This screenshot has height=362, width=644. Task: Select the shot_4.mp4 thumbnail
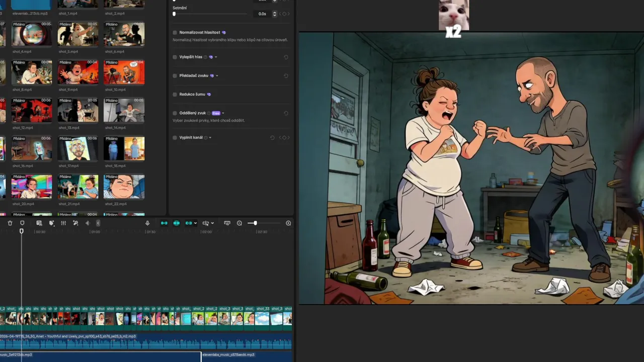[31, 35]
